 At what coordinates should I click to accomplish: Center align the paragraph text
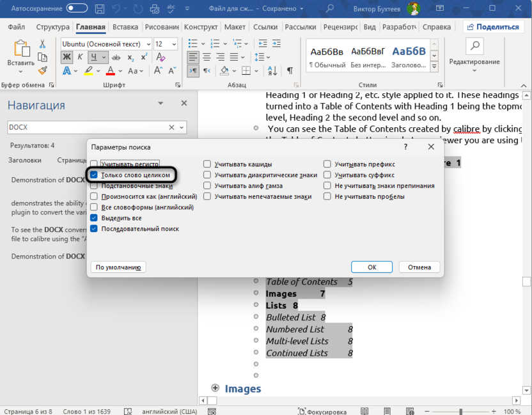[207, 57]
